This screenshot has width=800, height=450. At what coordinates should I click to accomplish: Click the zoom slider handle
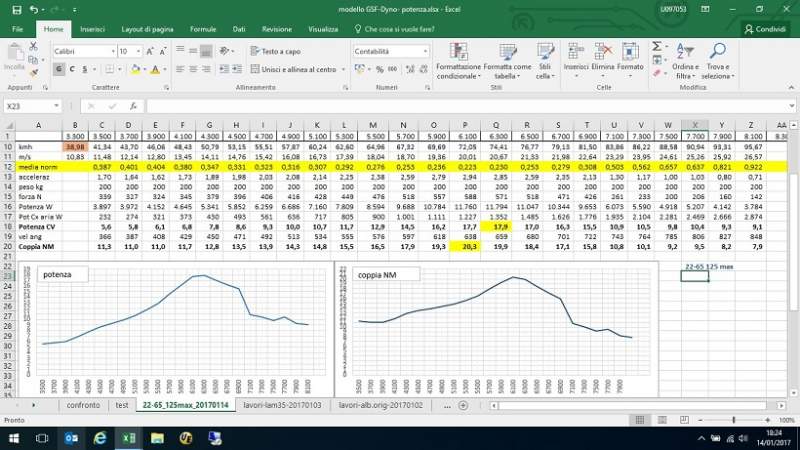click(734, 420)
